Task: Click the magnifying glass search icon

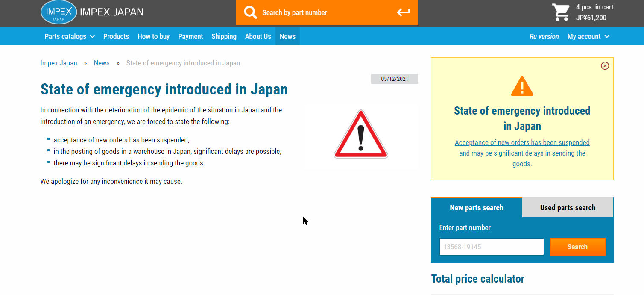Action: pyautogui.click(x=251, y=12)
